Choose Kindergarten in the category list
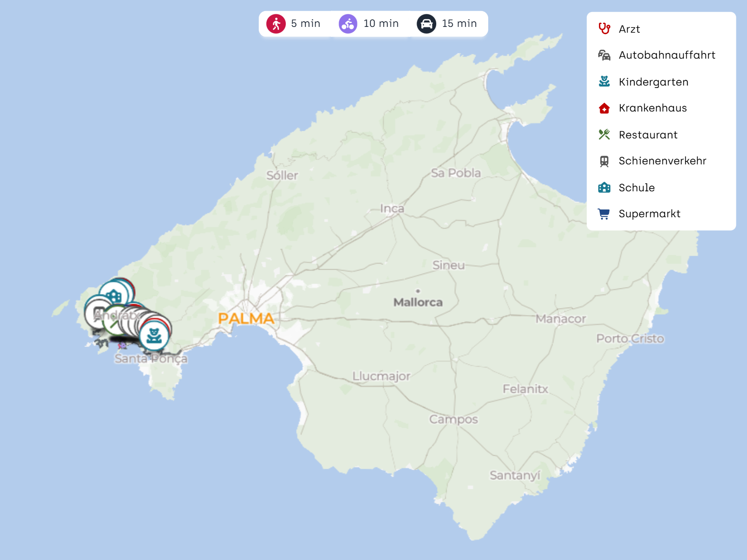Image resolution: width=747 pixels, height=560 pixels. coord(653,82)
